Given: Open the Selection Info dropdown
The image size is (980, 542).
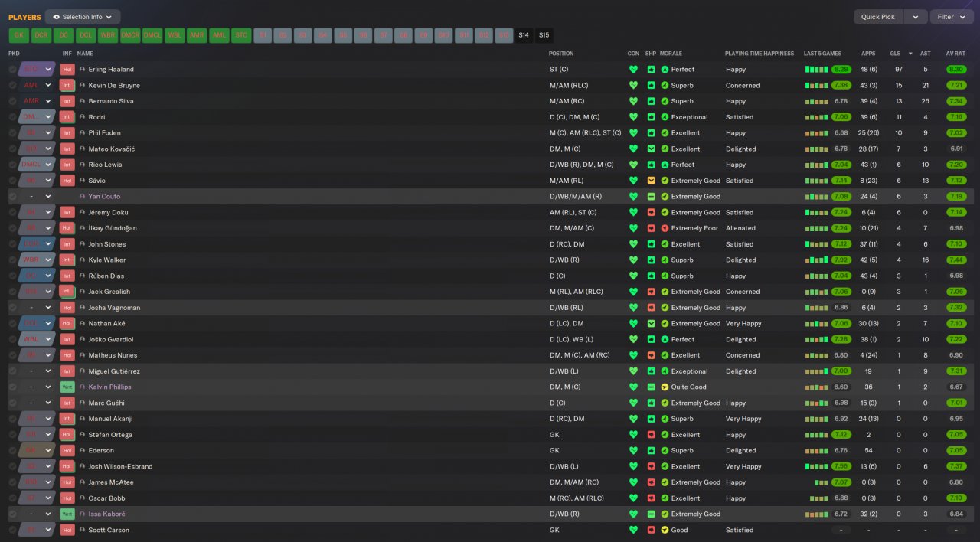Looking at the screenshot, I should 83,17.
